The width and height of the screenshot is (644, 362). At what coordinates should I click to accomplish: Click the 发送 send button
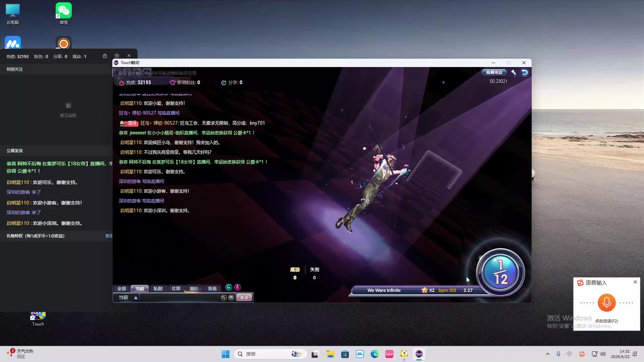point(244,298)
